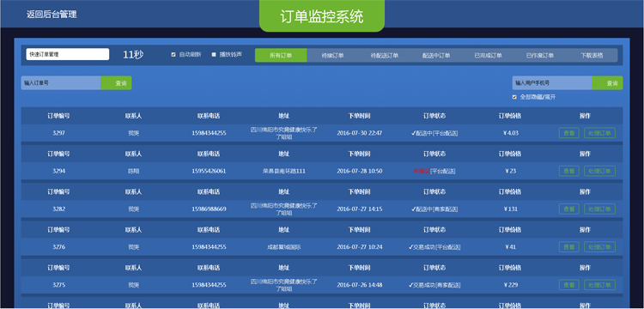Screen dimensions: 644x309
Task: Show the 已作废订单 tab
Action: [540, 56]
